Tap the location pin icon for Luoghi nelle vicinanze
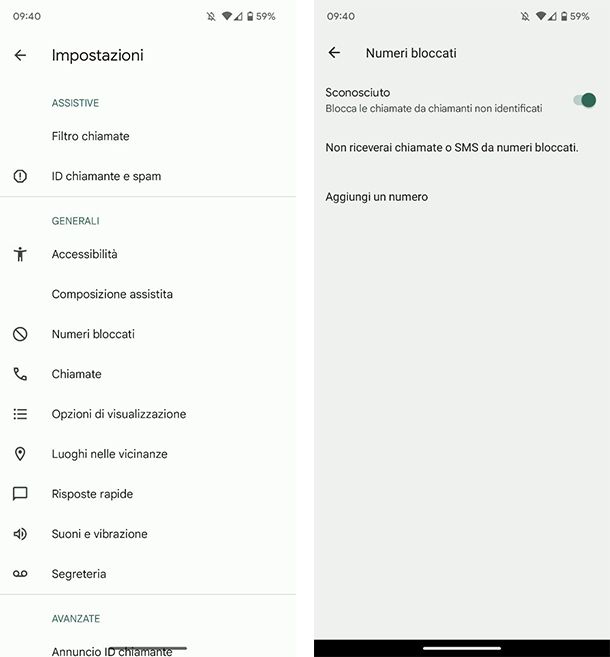This screenshot has width=610, height=657. (20, 454)
